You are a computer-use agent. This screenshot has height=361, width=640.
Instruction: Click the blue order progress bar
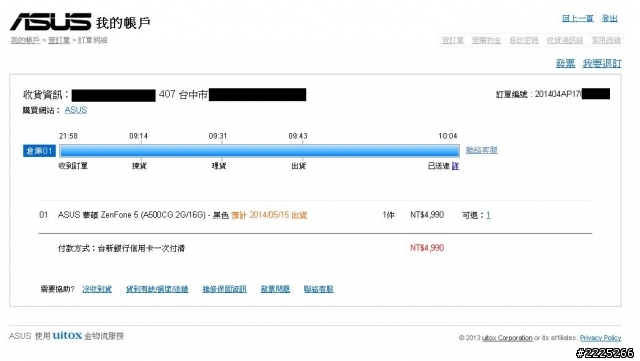(x=259, y=151)
